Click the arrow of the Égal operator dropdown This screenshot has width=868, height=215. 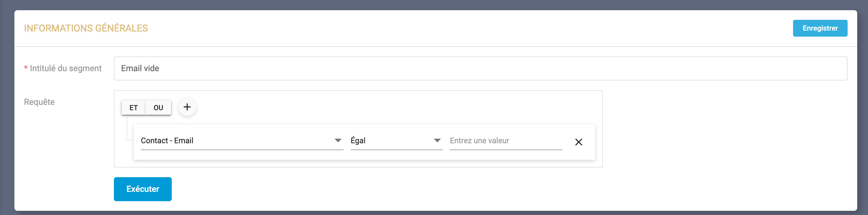tap(437, 141)
